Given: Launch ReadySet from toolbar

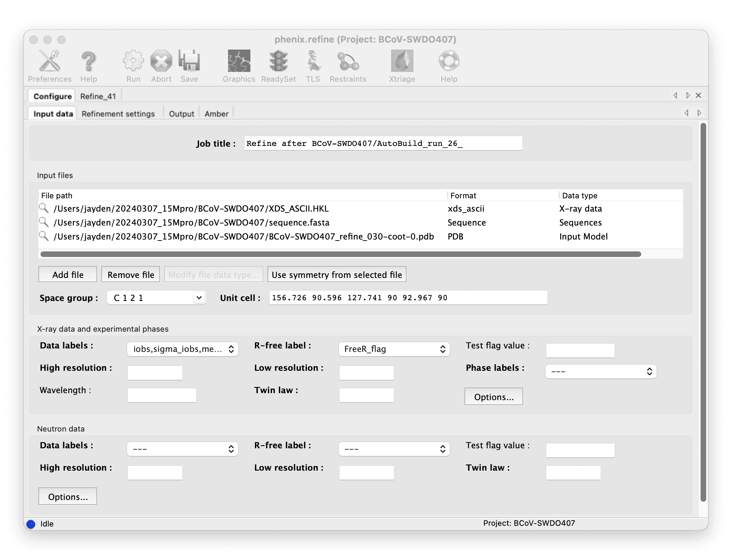Looking at the screenshot, I should [x=278, y=61].
